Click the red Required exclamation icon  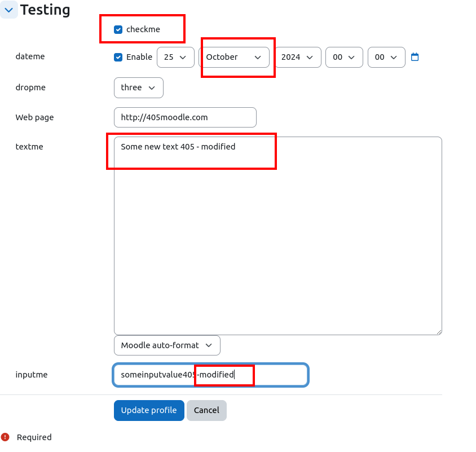(x=5, y=437)
